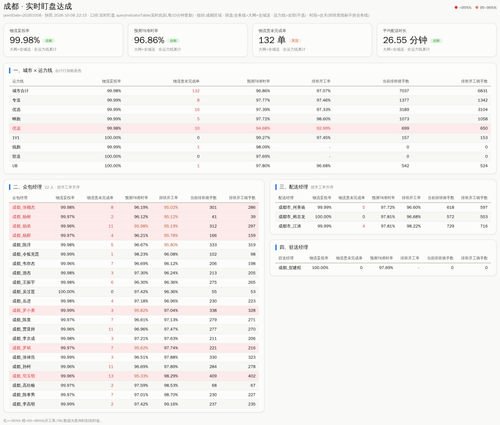
Task: Click the 618 cell in the 配送经理 table
Action: coord(450,207)
